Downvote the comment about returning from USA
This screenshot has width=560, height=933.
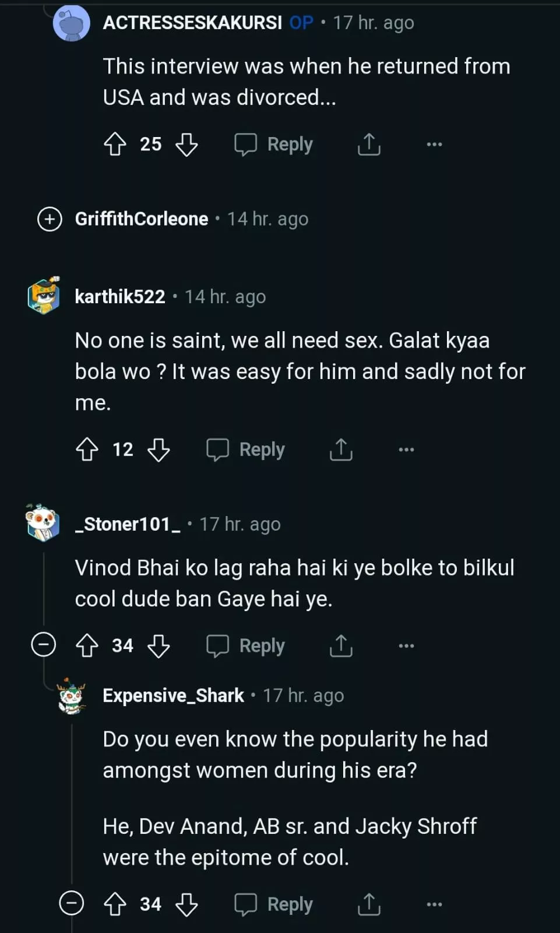(x=186, y=144)
